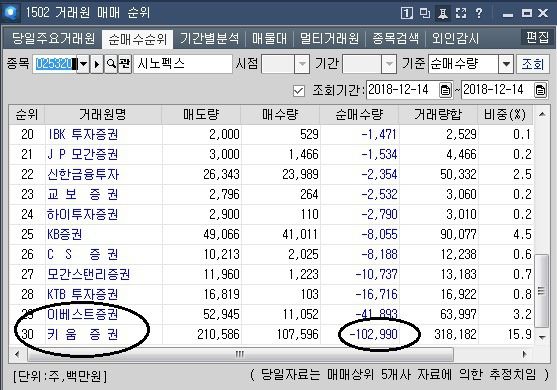Click the stock search magnifier icon
This screenshot has height=390, width=557.
coord(111,64)
